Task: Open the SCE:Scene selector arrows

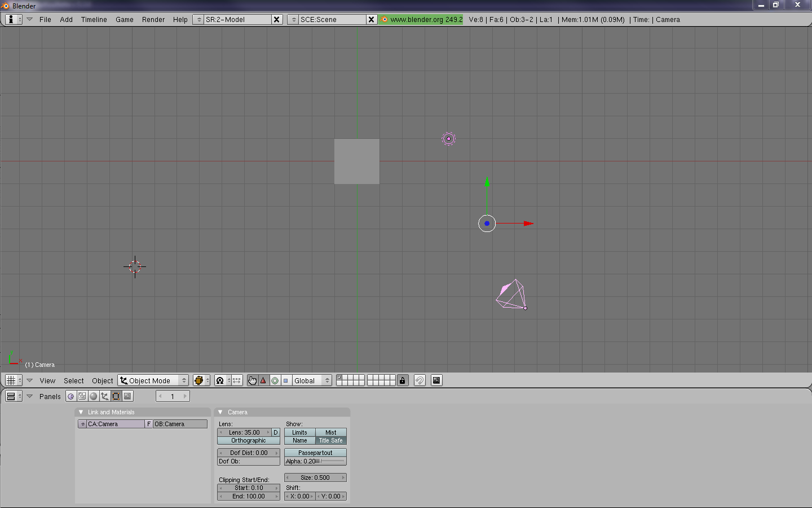Action: pos(293,19)
